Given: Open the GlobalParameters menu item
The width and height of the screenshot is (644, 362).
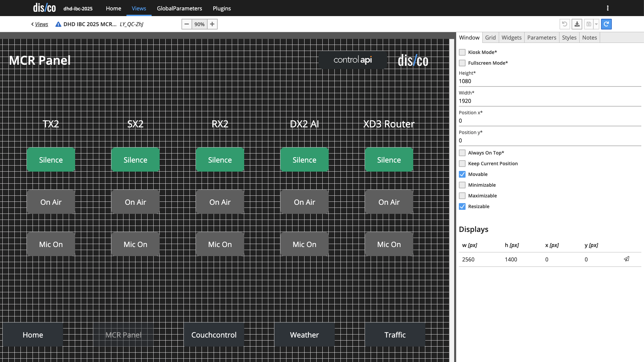Looking at the screenshot, I should tap(179, 8).
